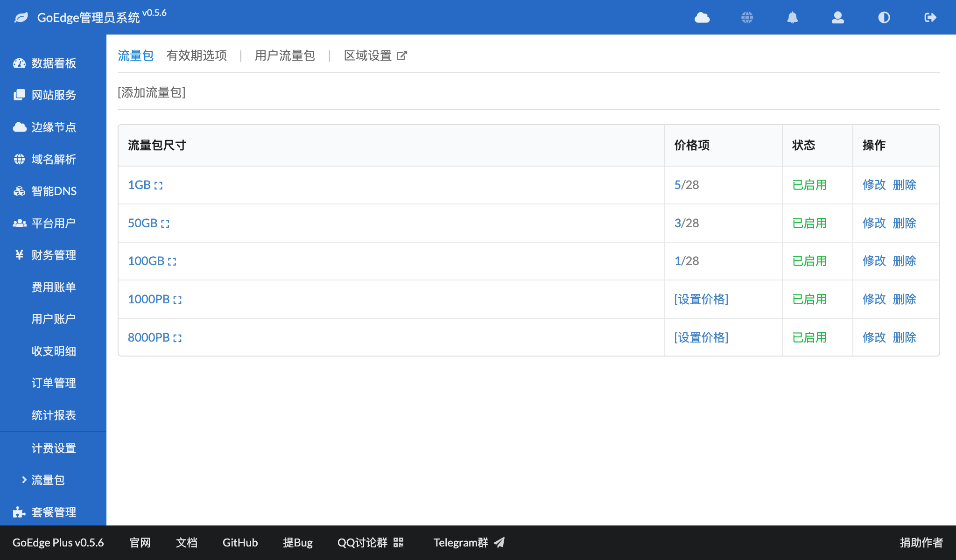956x560 pixels.
Task: Open 平台用户 in sidebar
Action: pyautogui.click(x=45, y=223)
